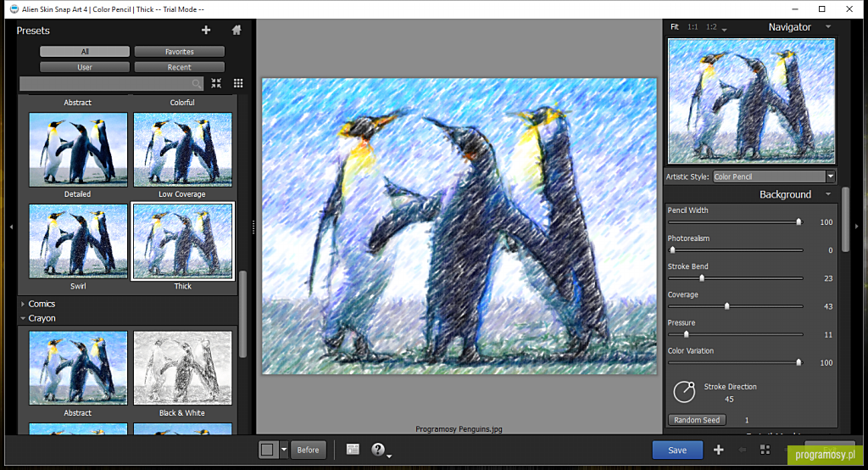This screenshot has width=868, height=470.
Task: Click the settings panel scrollbar
Action: tap(845, 220)
